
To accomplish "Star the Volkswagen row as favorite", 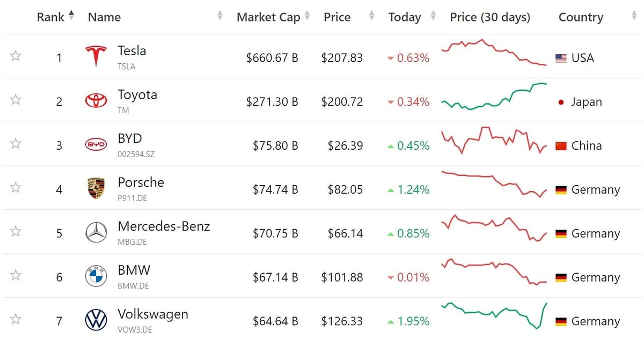I will [x=16, y=320].
